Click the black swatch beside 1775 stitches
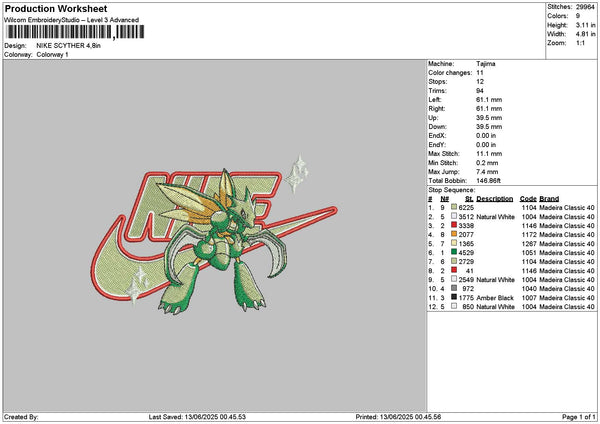 pos(454,297)
